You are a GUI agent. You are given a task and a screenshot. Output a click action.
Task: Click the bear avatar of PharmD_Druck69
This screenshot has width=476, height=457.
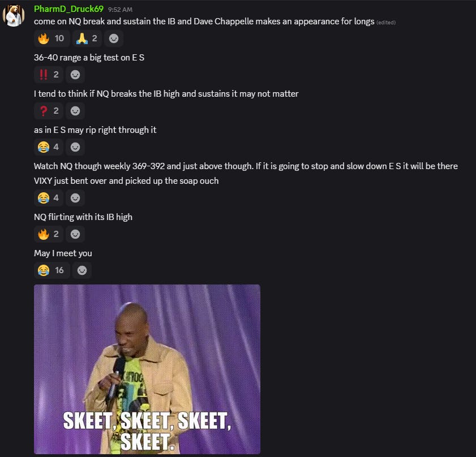point(14,15)
